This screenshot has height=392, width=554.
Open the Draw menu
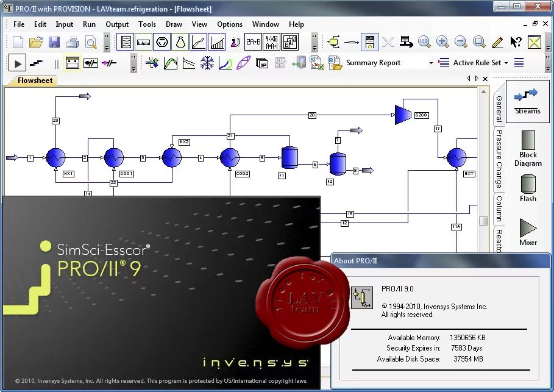coord(174,24)
